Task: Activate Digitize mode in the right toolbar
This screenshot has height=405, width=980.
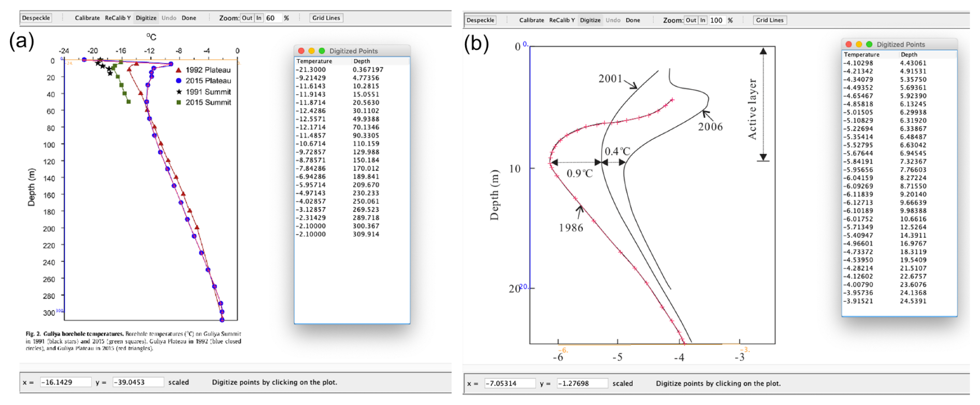Action: pos(590,20)
